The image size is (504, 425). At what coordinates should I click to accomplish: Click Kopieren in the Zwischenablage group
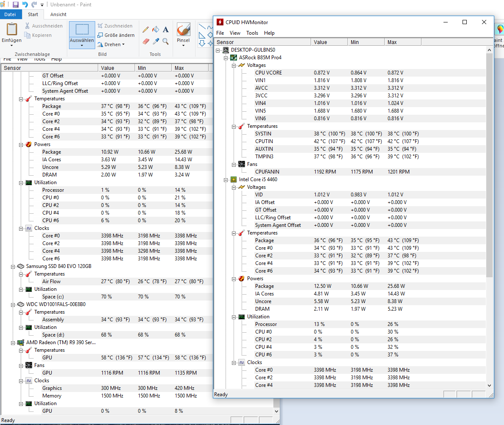click(38, 35)
